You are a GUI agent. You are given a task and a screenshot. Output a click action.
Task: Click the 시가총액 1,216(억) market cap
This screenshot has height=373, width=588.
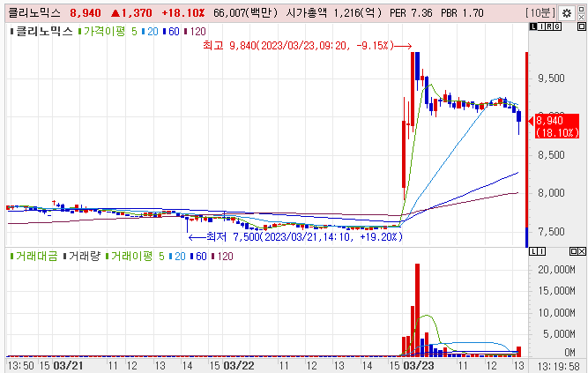(x=334, y=13)
